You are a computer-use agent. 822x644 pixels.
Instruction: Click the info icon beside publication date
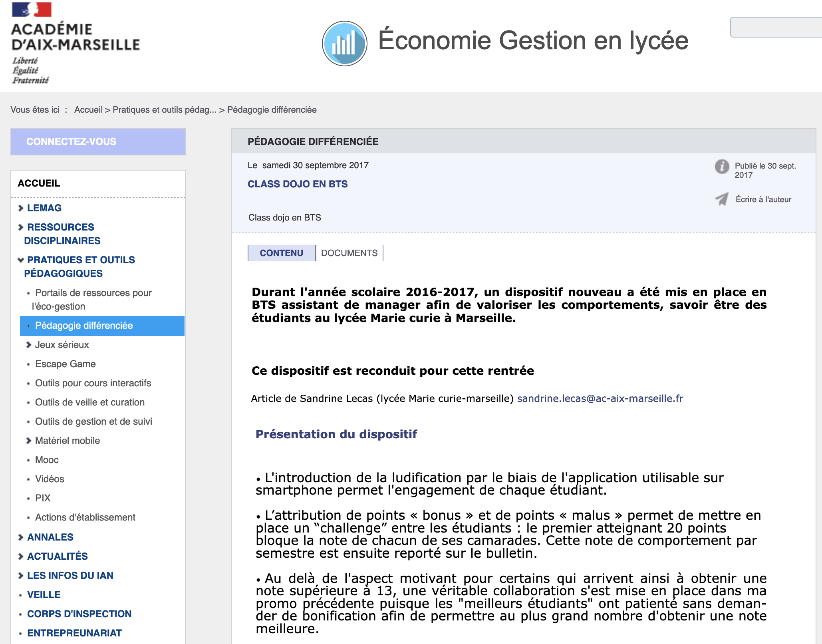tap(722, 167)
